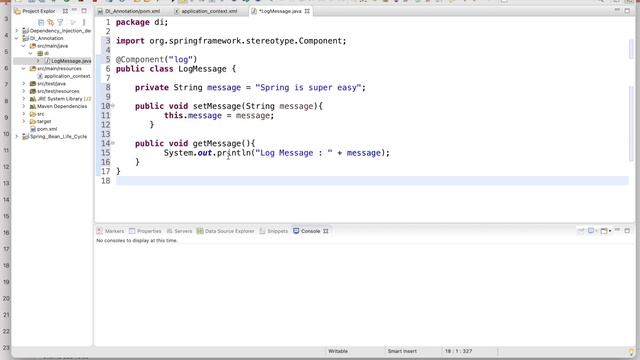This screenshot has height=360, width=640.
Task: Click the import statement on line 3
Action: [231, 41]
